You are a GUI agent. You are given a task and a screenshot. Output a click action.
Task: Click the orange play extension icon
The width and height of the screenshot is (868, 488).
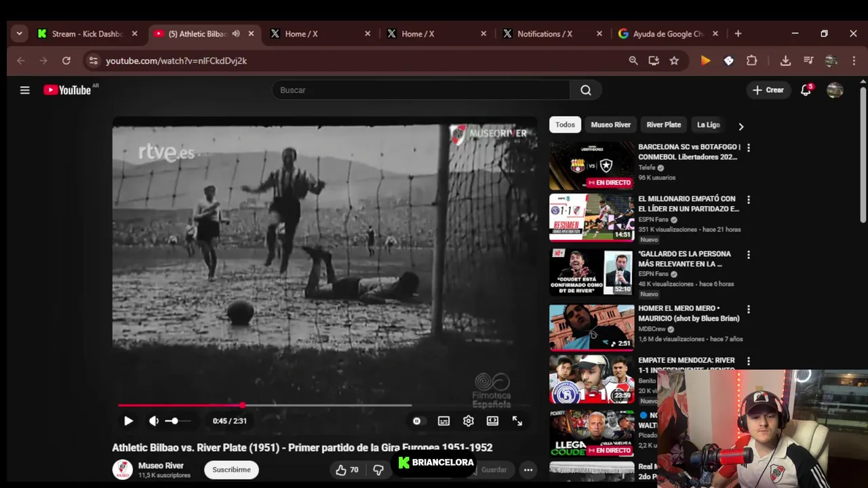click(x=705, y=61)
